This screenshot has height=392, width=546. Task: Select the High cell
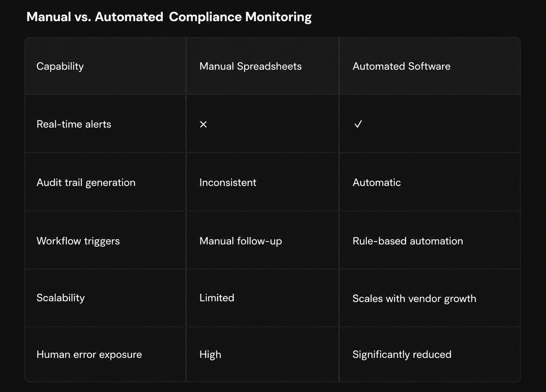(210, 355)
